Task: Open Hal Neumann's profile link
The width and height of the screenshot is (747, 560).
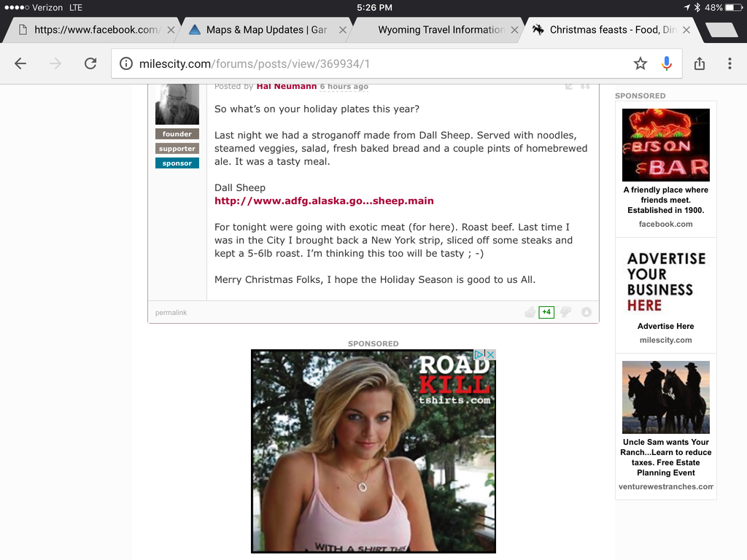Action: coord(286,86)
